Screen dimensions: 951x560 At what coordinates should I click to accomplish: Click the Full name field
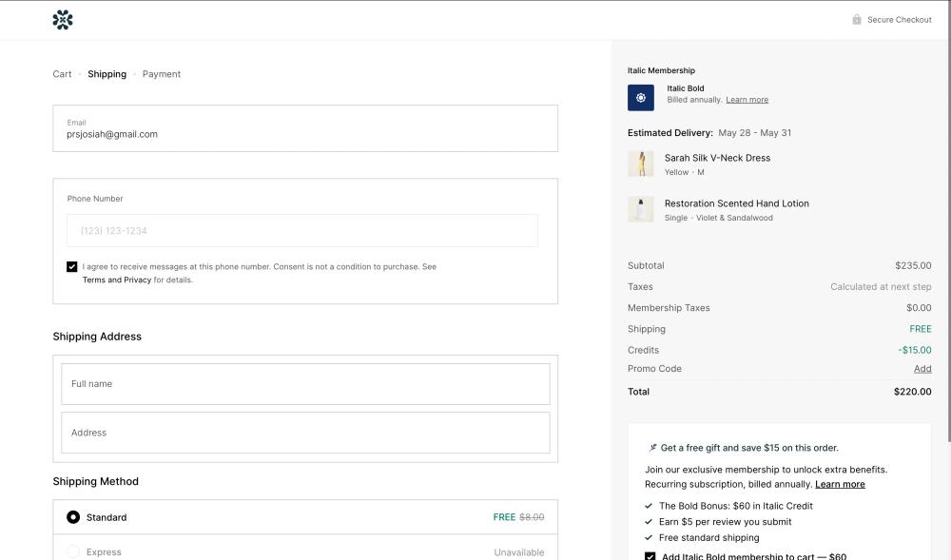(x=305, y=384)
